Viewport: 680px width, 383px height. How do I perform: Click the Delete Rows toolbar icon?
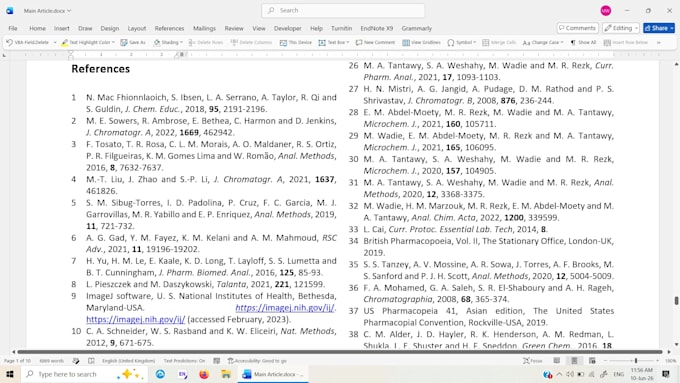click(x=192, y=43)
